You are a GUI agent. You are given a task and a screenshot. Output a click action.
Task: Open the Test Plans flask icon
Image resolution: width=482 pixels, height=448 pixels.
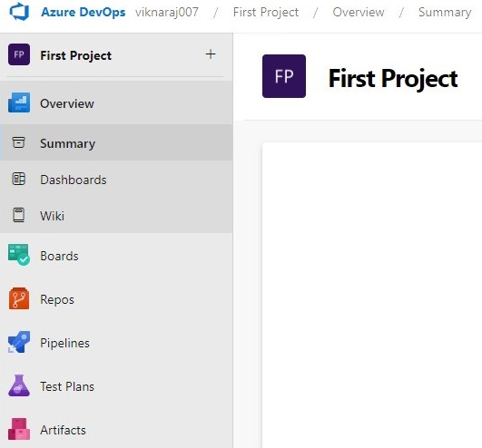click(x=19, y=385)
